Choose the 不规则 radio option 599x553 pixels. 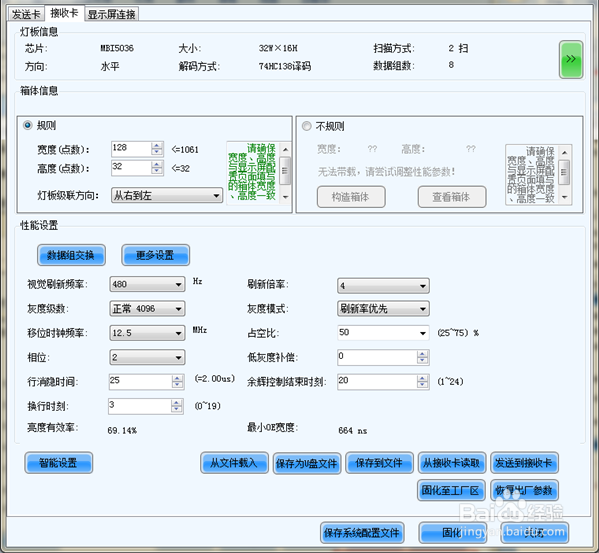[306, 126]
